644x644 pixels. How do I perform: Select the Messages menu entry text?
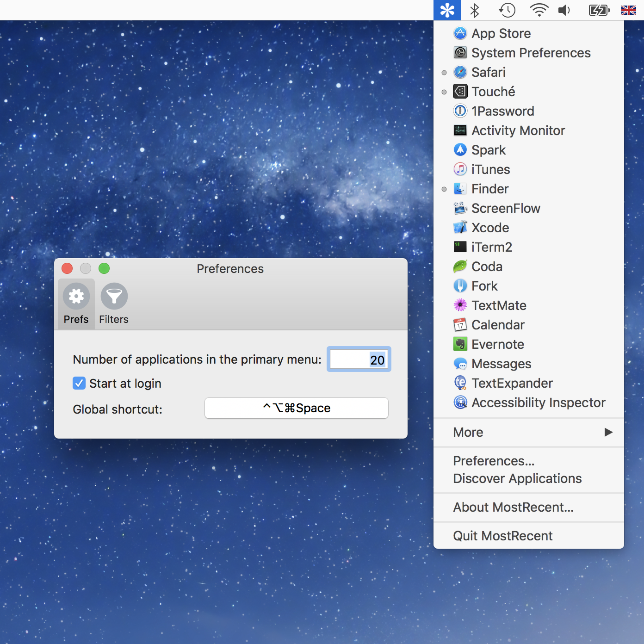coord(502,364)
